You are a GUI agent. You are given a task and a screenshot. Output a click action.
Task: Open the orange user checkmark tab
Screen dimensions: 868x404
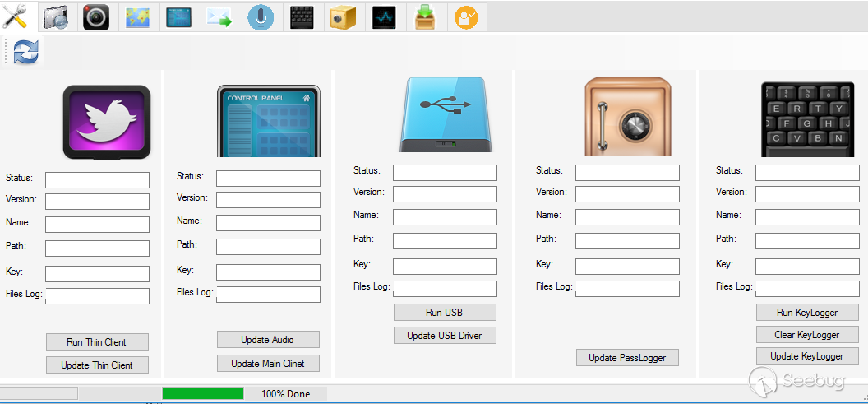(466, 17)
